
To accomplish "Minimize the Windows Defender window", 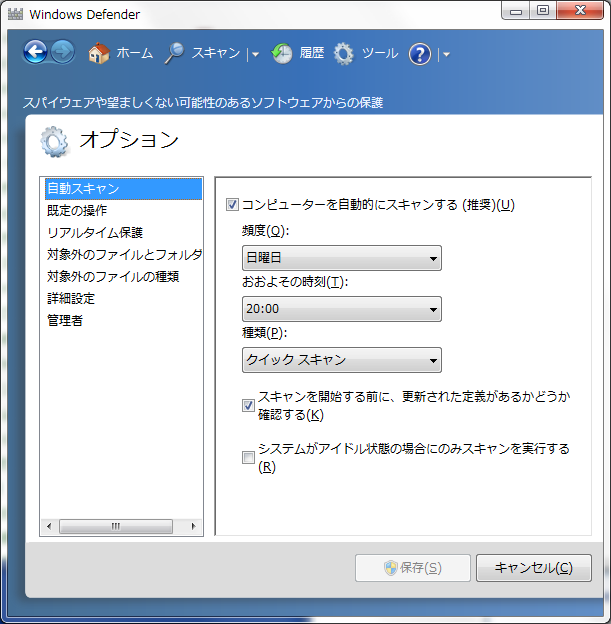I will [516, 11].
